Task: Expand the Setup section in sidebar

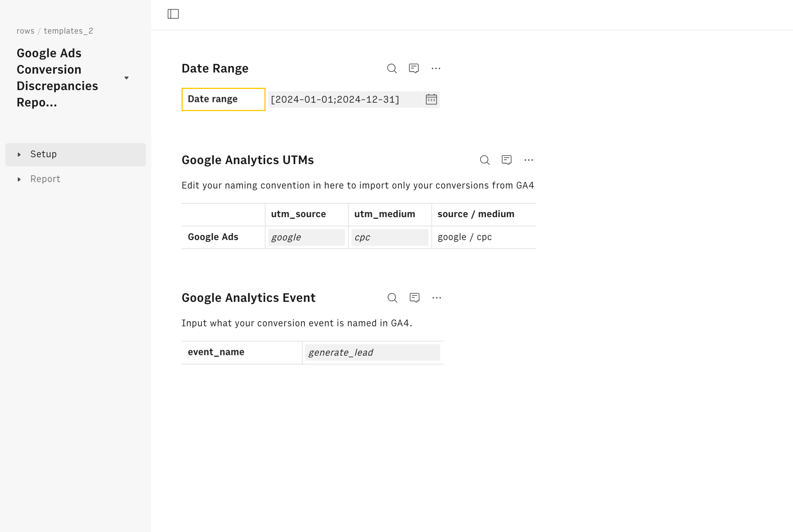Action: click(x=19, y=154)
